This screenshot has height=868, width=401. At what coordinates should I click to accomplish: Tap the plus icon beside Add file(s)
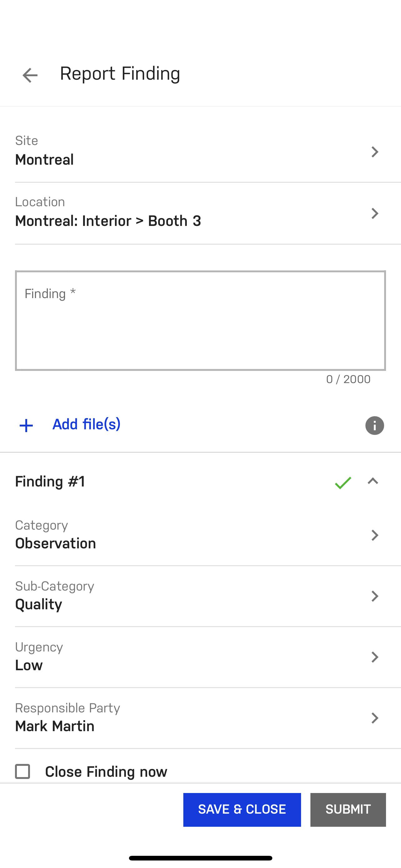click(x=26, y=426)
